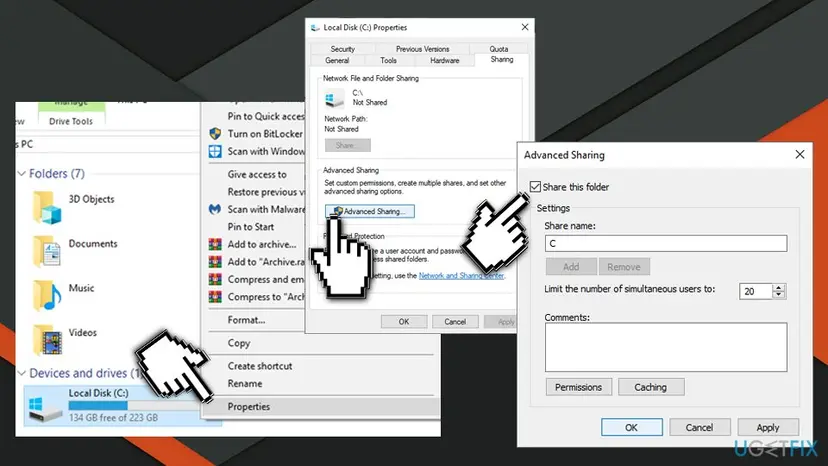This screenshot has height=466, width=828.
Task: Open the Quota tab
Action: coord(498,49)
